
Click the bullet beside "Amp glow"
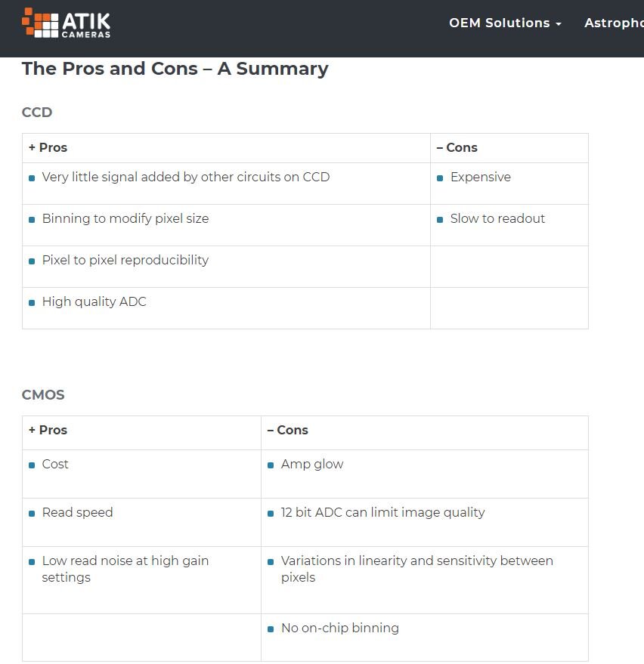point(271,465)
